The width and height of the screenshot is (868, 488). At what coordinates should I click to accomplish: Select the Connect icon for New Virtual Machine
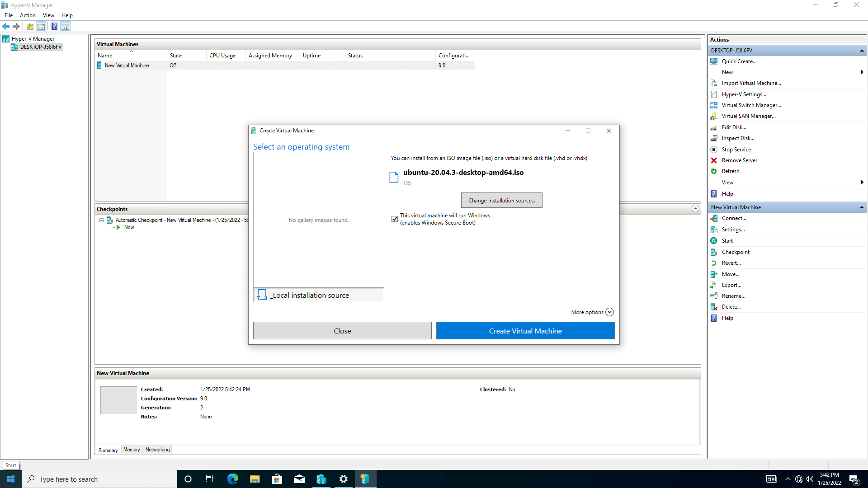tap(715, 218)
